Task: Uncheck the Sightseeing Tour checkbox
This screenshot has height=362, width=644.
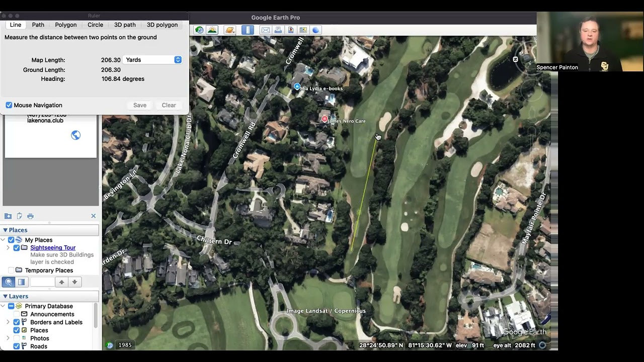Action: coord(17,248)
